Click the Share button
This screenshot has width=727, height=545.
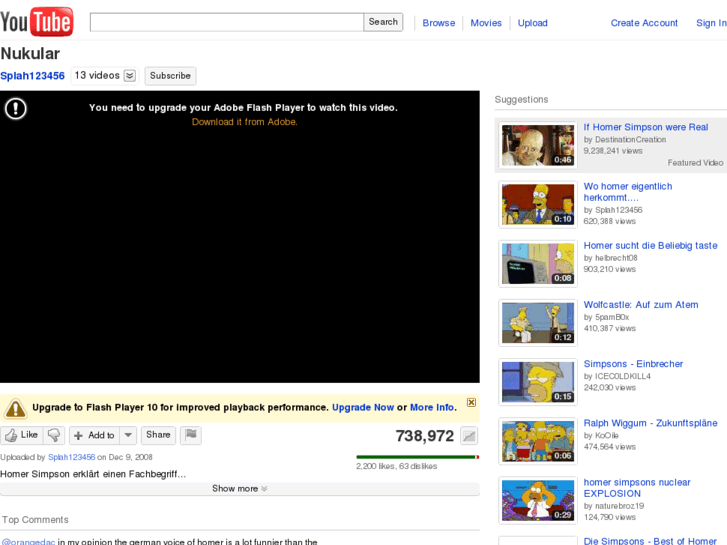pyautogui.click(x=158, y=435)
